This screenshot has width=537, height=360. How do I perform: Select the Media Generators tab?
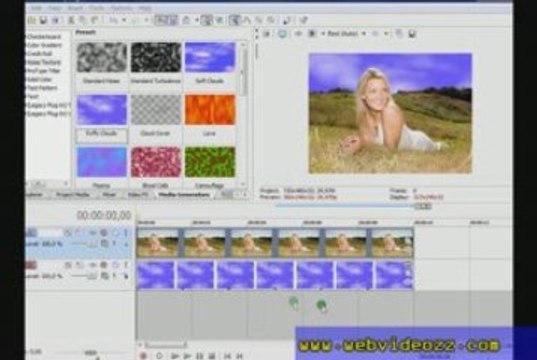[x=184, y=195]
